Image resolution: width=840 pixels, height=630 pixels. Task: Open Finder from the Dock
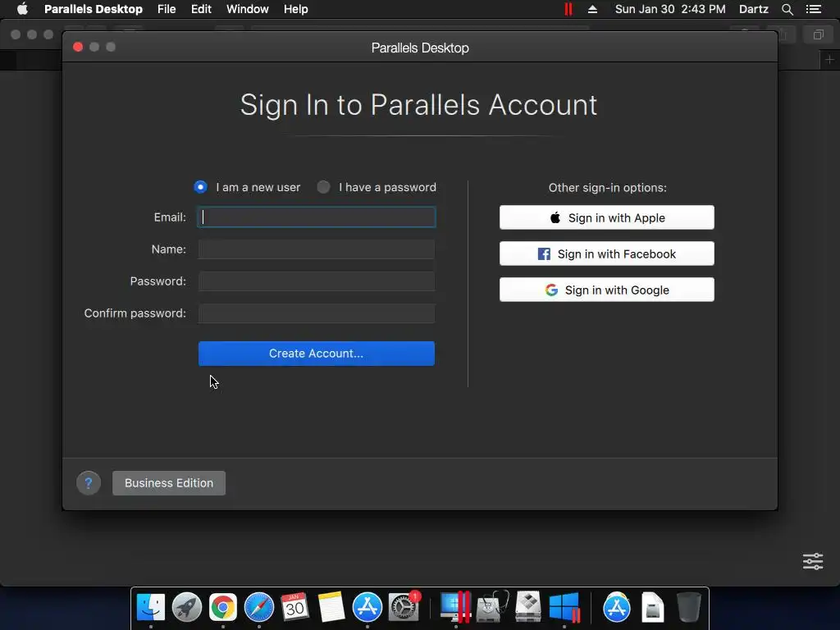point(151,608)
